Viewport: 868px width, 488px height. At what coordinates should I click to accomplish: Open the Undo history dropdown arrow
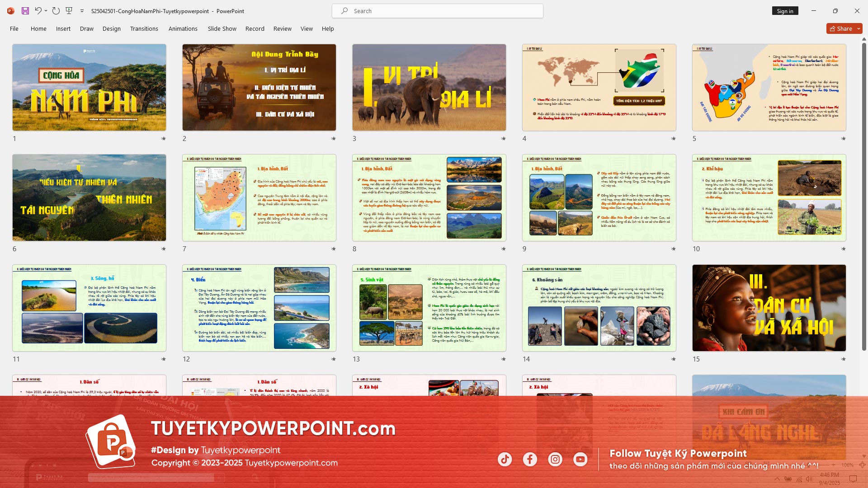[x=45, y=11]
